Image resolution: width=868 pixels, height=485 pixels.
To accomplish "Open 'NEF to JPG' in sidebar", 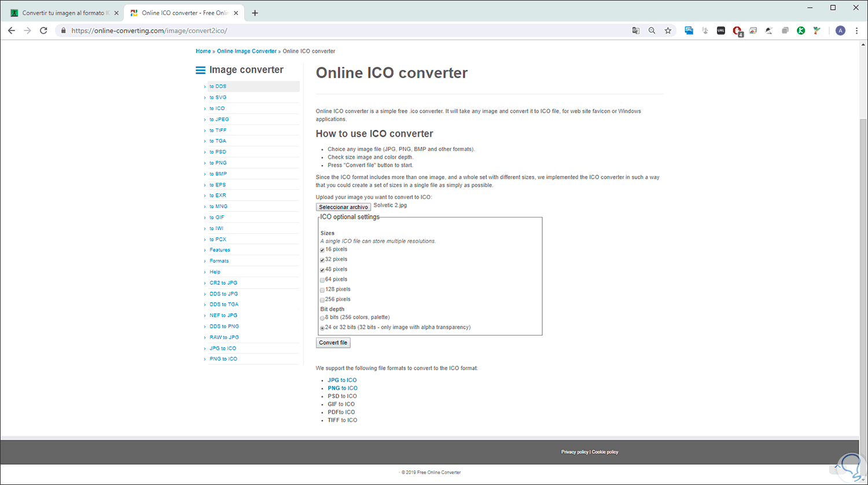I will 223,315.
